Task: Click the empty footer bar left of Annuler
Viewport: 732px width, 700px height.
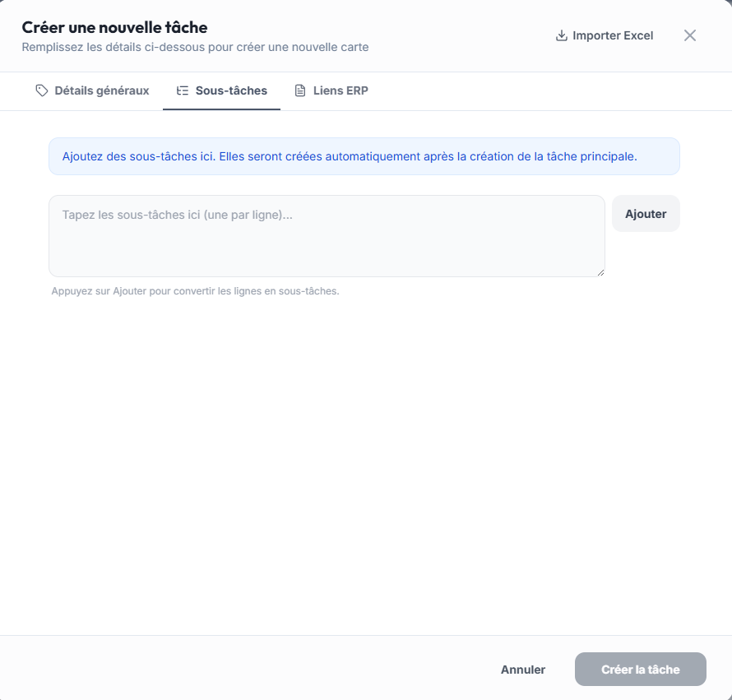Action: click(247, 668)
